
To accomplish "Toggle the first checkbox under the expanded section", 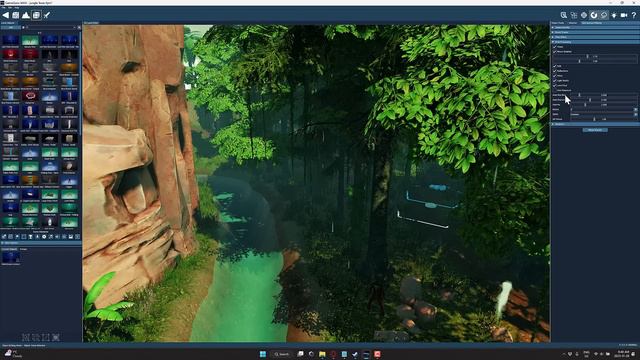I will coord(555,47).
